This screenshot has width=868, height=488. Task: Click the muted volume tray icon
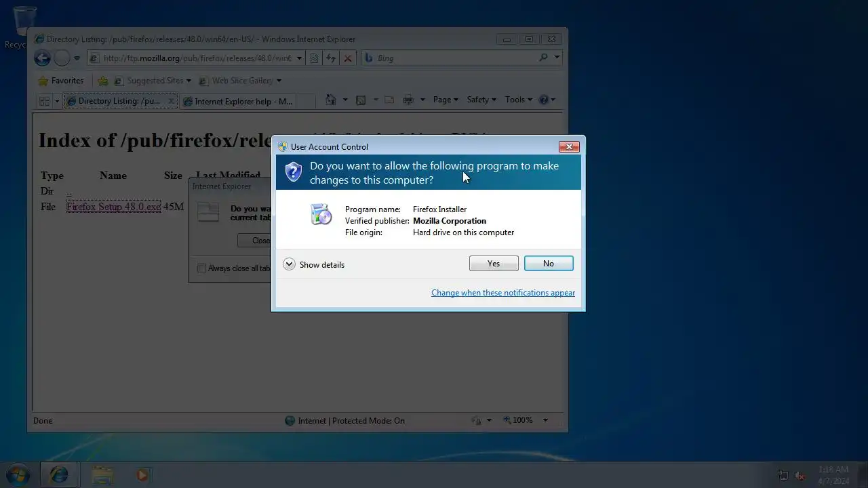tap(800, 476)
